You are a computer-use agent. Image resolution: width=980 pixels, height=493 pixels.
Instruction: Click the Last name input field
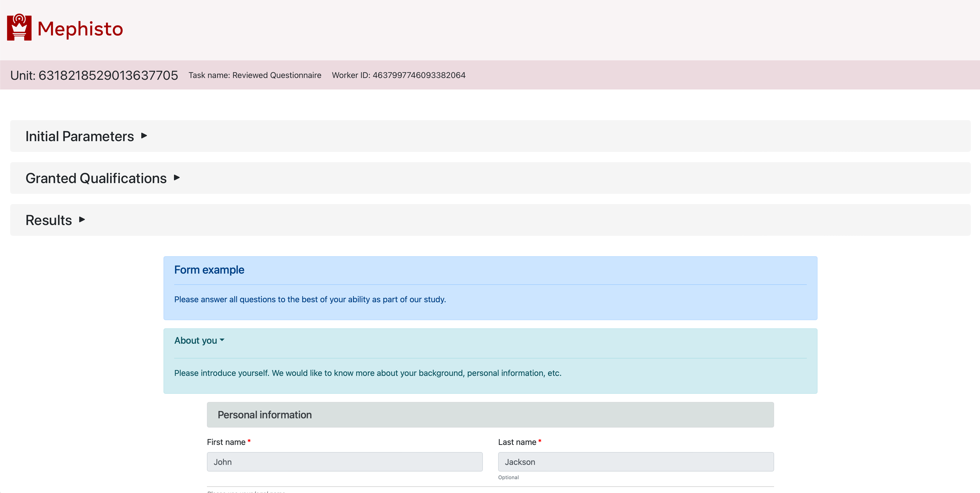pos(636,462)
